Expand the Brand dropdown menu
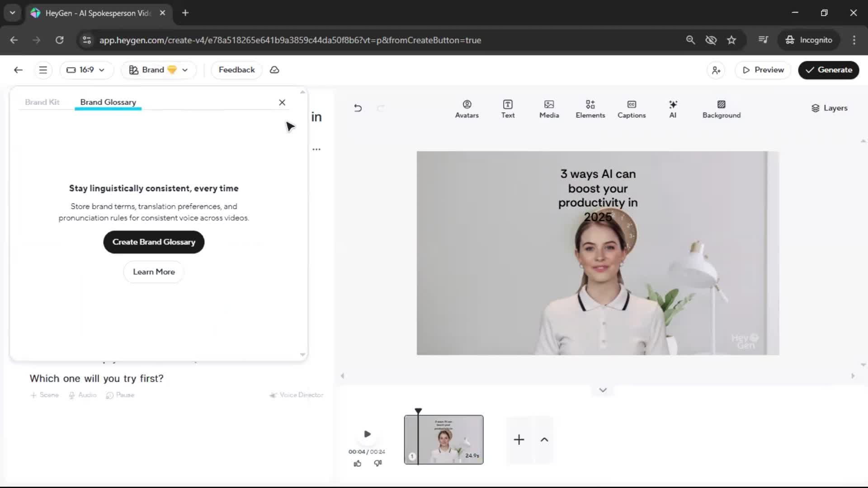Screen dimensions: 868x488 pyautogui.click(x=158, y=70)
